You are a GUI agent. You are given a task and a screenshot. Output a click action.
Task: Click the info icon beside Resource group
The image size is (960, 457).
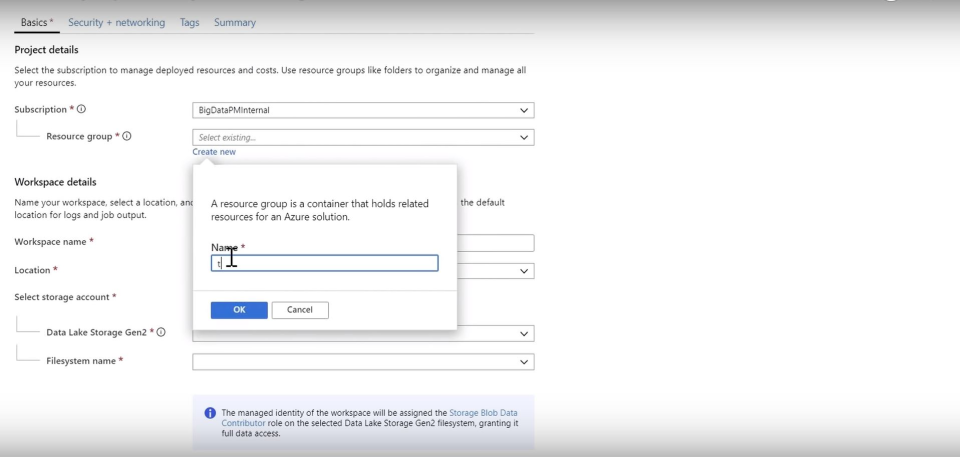(127, 136)
